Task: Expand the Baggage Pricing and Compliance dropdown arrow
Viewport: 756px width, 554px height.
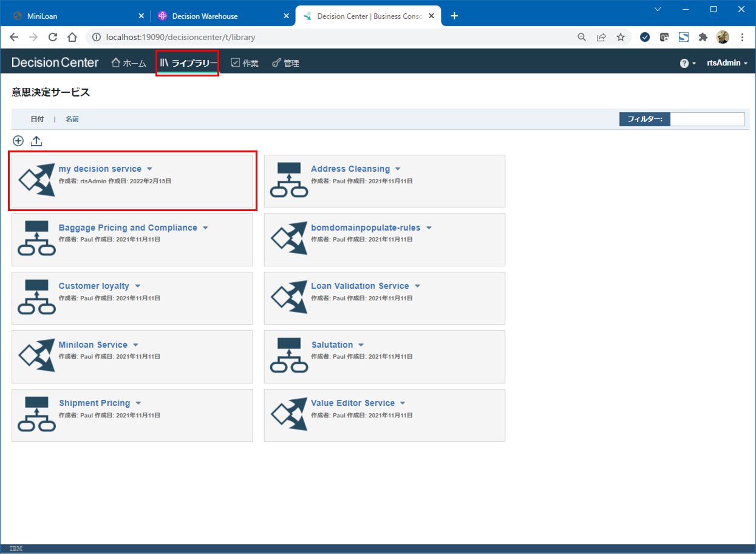Action: coord(205,228)
